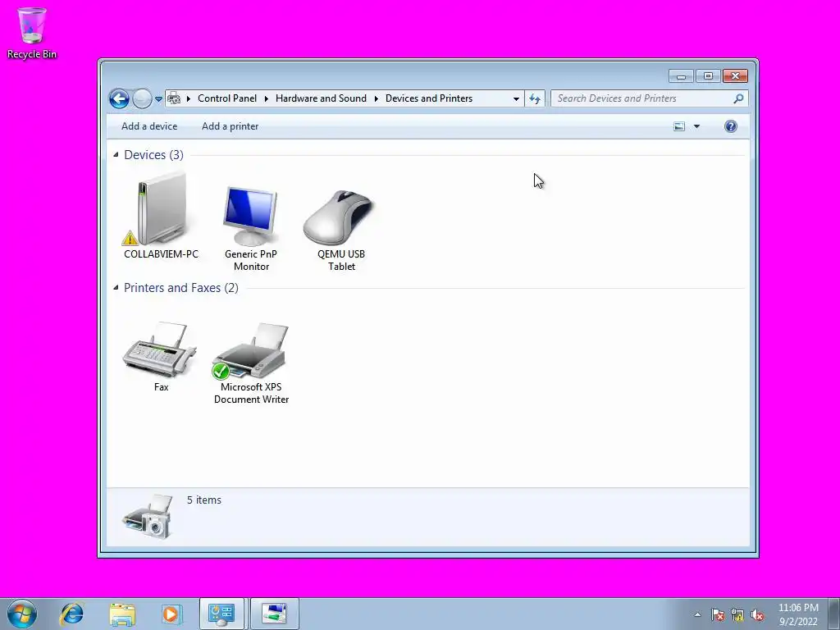Launch Internet Explorer from taskbar
Viewport: 840px width, 630px height.
click(72, 614)
